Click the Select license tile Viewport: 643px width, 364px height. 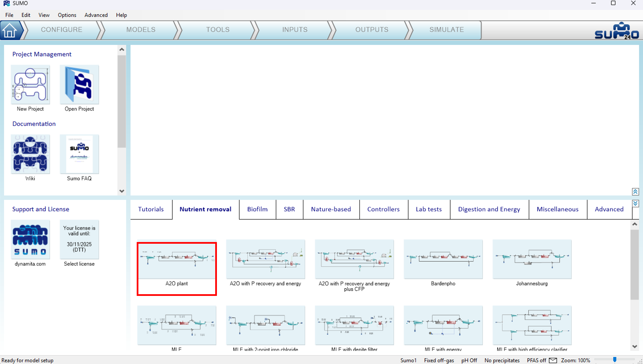coord(79,240)
